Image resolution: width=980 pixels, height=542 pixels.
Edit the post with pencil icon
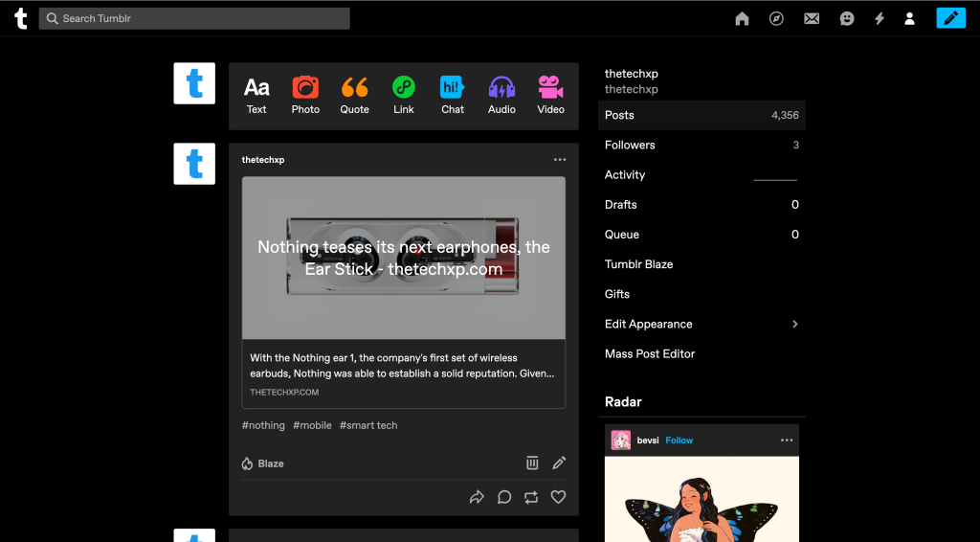click(559, 463)
